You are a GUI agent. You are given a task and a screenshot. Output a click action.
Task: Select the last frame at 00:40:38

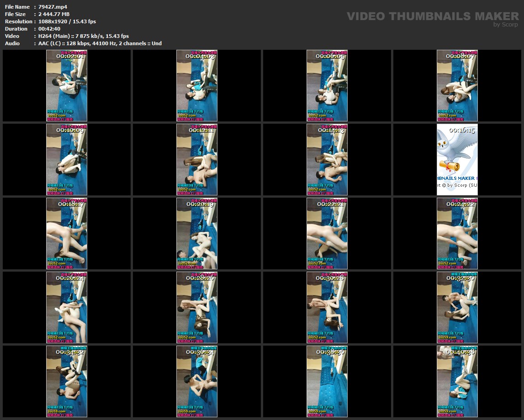pos(457,381)
